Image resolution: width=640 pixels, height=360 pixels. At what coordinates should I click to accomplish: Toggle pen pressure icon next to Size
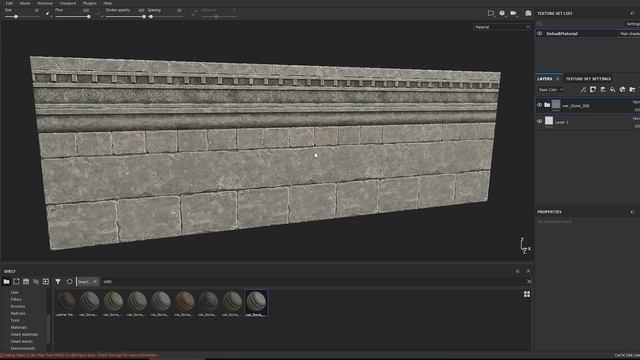pos(47,13)
